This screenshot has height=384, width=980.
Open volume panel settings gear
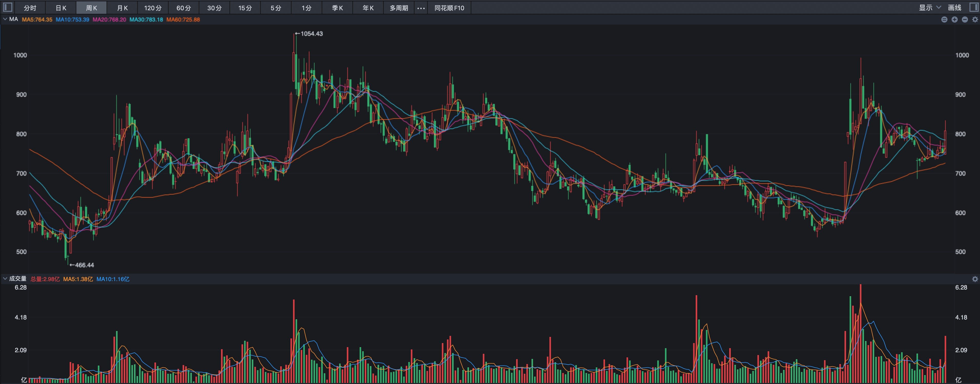pos(975,279)
